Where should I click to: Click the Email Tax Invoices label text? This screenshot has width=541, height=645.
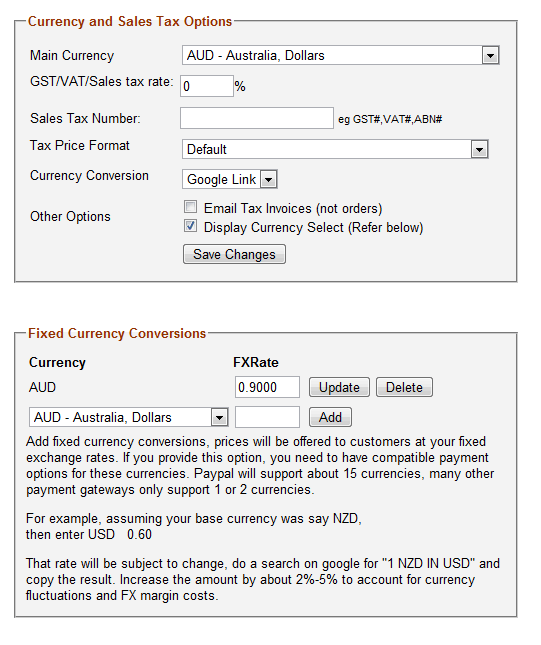tap(293, 209)
